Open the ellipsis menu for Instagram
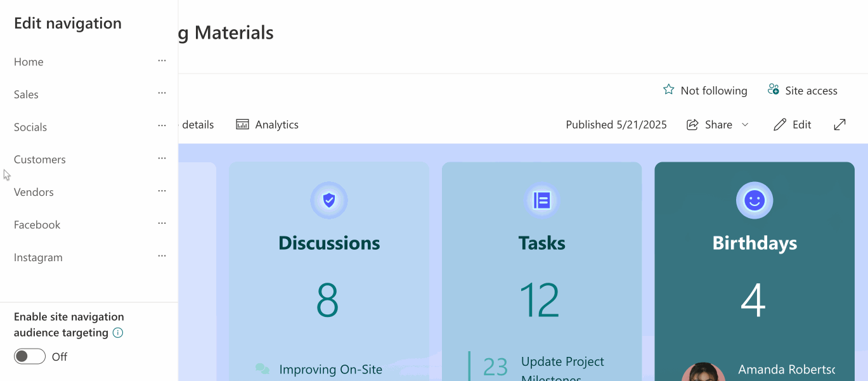The height and width of the screenshot is (381, 868). point(162,257)
